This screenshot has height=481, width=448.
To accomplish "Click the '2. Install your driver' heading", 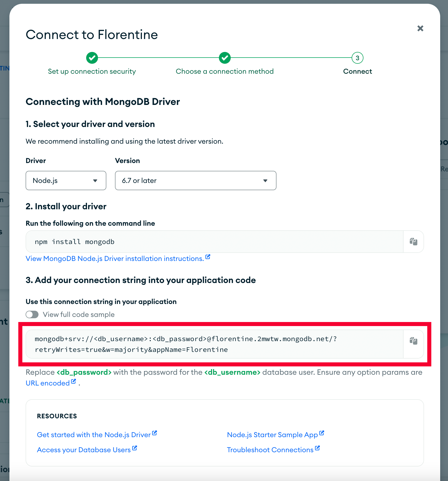I will pos(66,206).
